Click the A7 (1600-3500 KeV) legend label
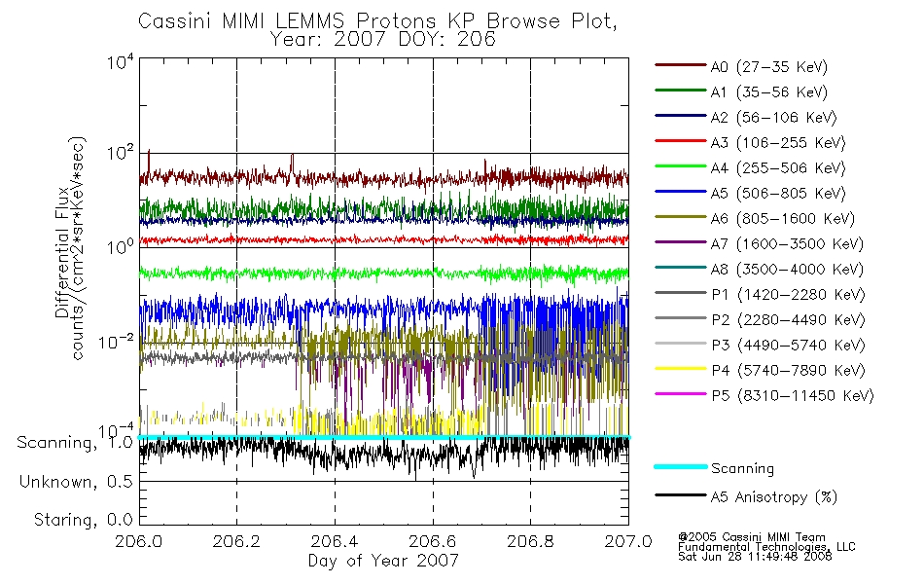 click(x=787, y=243)
